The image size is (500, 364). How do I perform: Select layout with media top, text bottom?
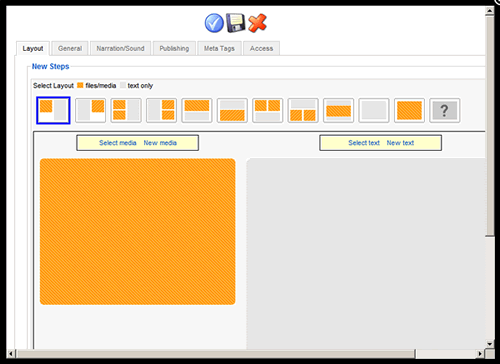pos(197,110)
